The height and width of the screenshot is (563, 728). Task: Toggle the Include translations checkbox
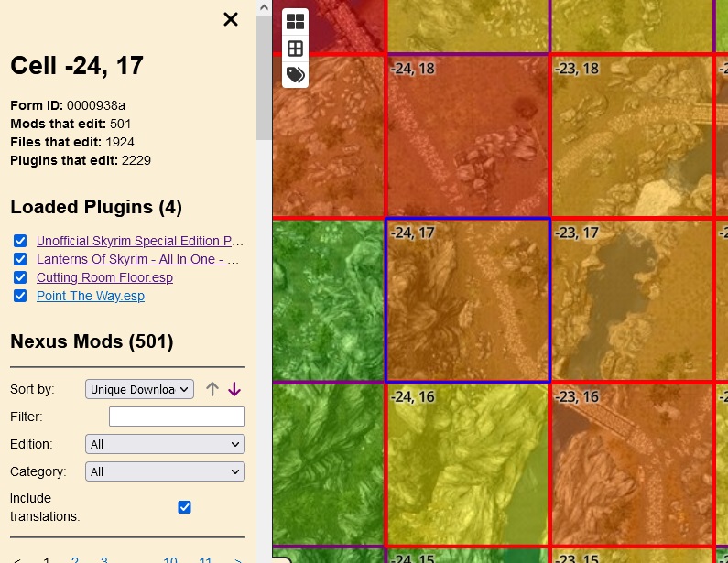pos(184,507)
